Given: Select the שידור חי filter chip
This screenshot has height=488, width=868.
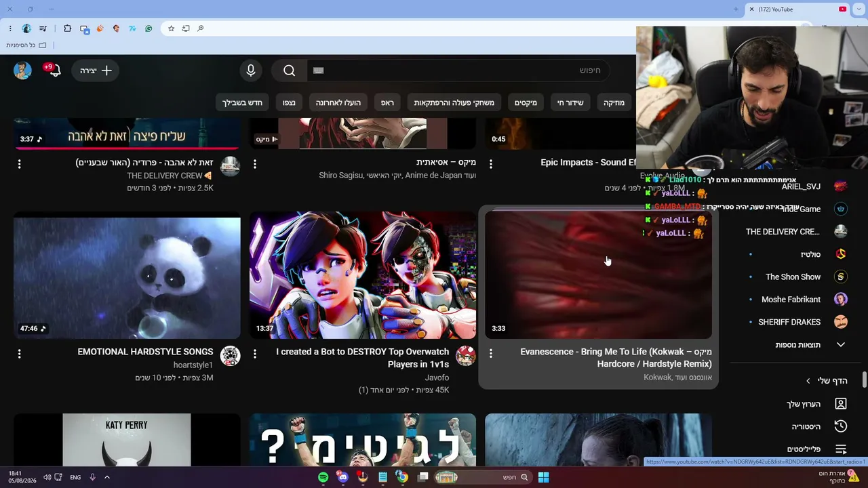Looking at the screenshot, I should pyautogui.click(x=570, y=102).
